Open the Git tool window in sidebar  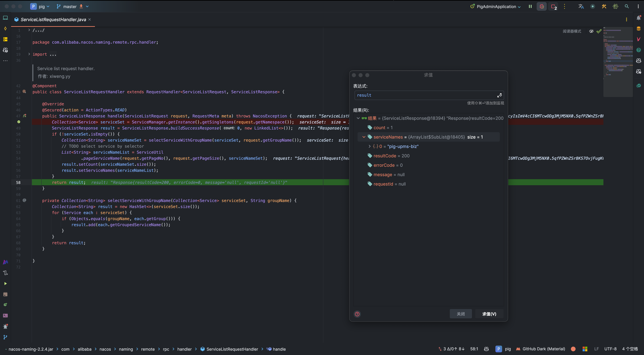coord(5,337)
